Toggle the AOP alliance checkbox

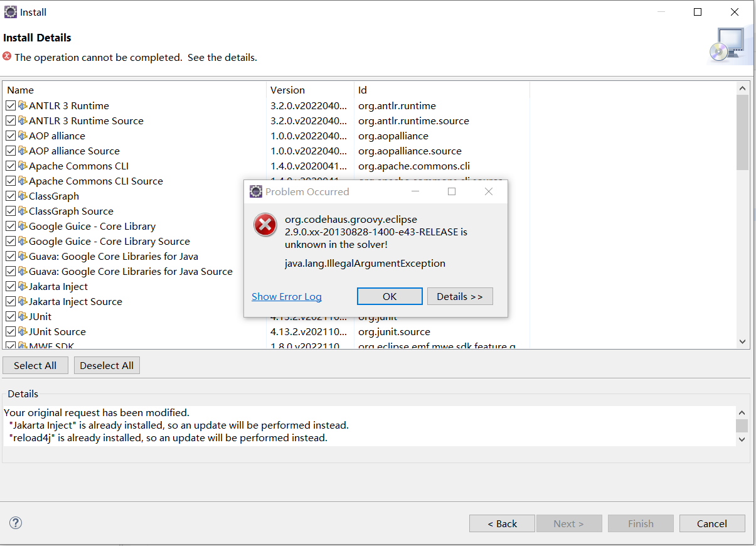(11, 136)
